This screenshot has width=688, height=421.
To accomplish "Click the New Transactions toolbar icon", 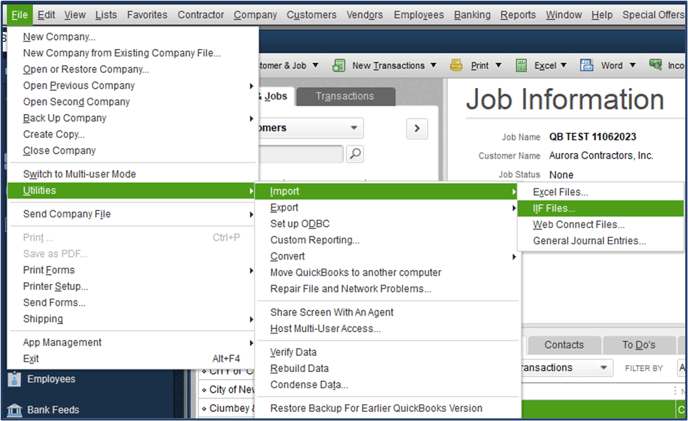I will tap(338, 65).
